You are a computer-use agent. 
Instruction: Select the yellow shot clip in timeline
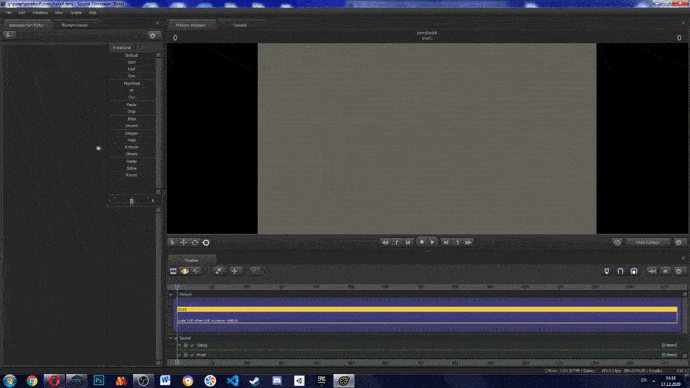pyautogui.click(x=427, y=309)
